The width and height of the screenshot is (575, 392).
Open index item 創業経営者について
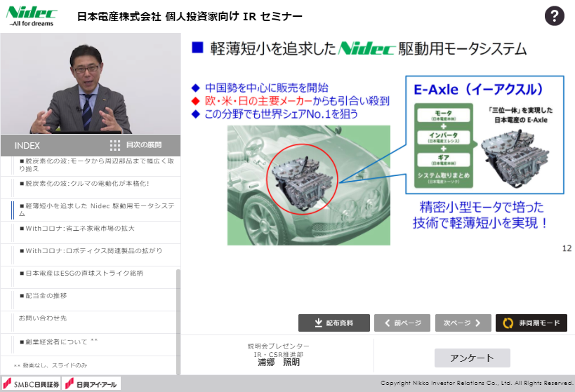pyautogui.click(x=88, y=344)
